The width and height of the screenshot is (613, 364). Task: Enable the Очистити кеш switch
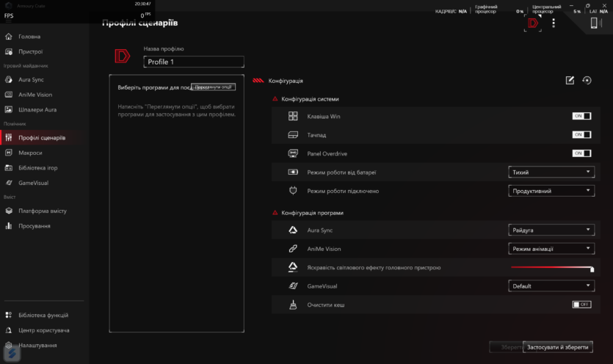tap(581, 305)
